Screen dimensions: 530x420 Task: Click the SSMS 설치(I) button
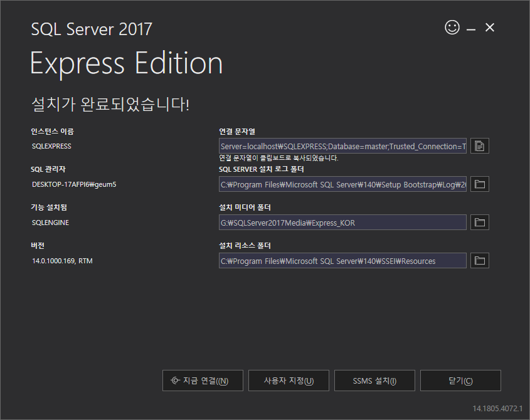pos(374,381)
